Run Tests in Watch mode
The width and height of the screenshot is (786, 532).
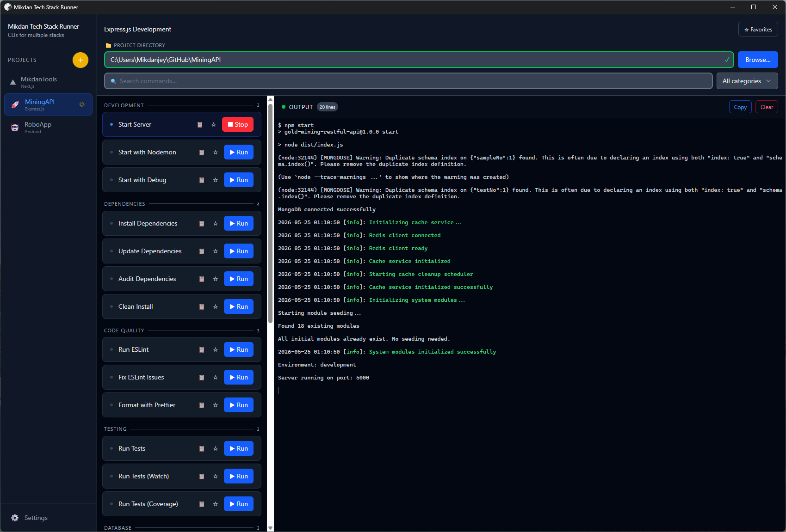tap(239, 476)
